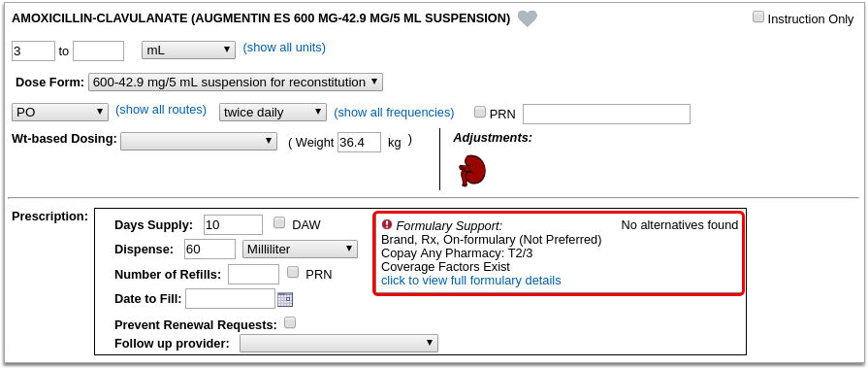Image resolution: width=868 pixels, height=368 pixels.
Task: Expand the Dose Form dropdown
Action: pyautogui.click(x=236, y=83)
